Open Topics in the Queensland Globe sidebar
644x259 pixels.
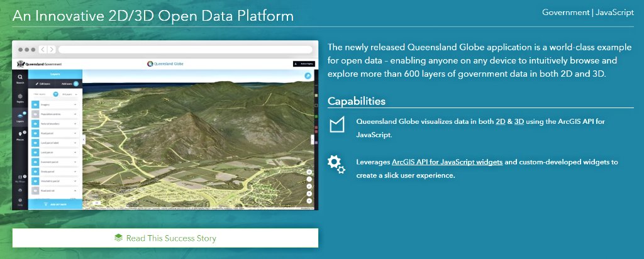[x=20, y=98]
